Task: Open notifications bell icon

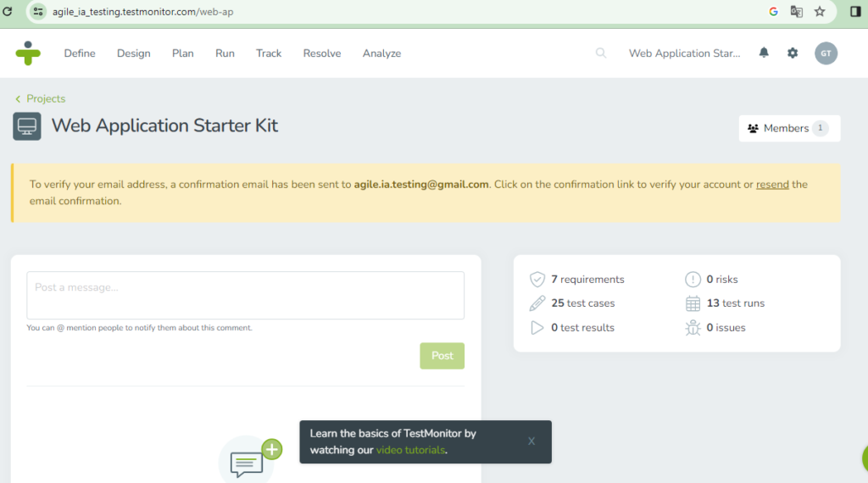Action: pyautogui.click(x=764, y=53)
